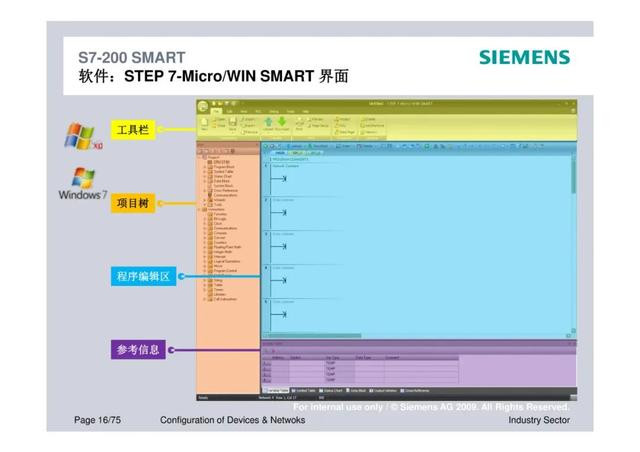Select the Cross Reference bottom tab
640x452 pixels.
[x=415, y=391]
